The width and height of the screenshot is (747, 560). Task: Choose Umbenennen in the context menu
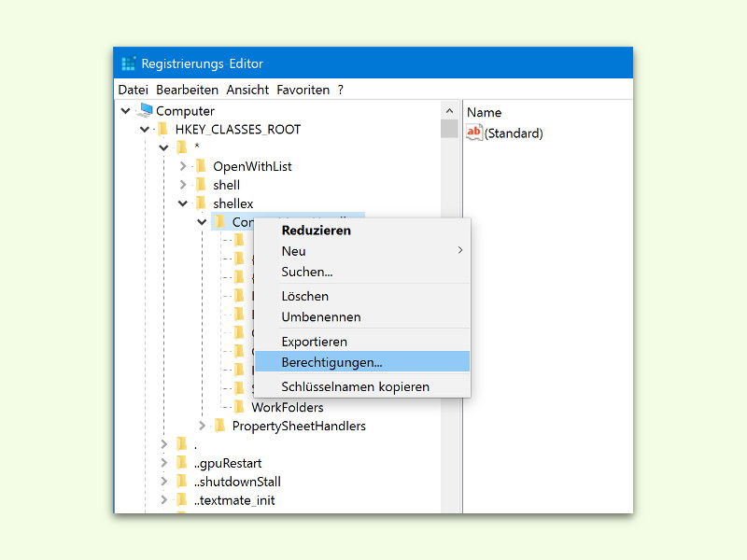(362, 316)
